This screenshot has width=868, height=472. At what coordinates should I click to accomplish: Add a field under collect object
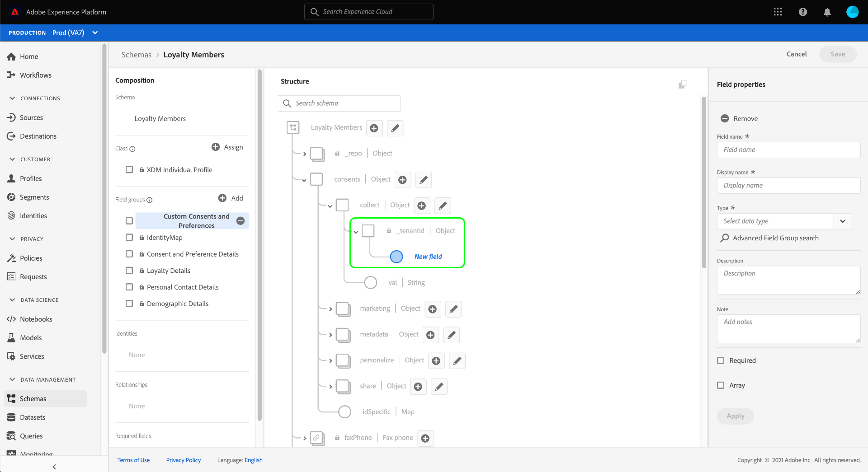point(422,206)
